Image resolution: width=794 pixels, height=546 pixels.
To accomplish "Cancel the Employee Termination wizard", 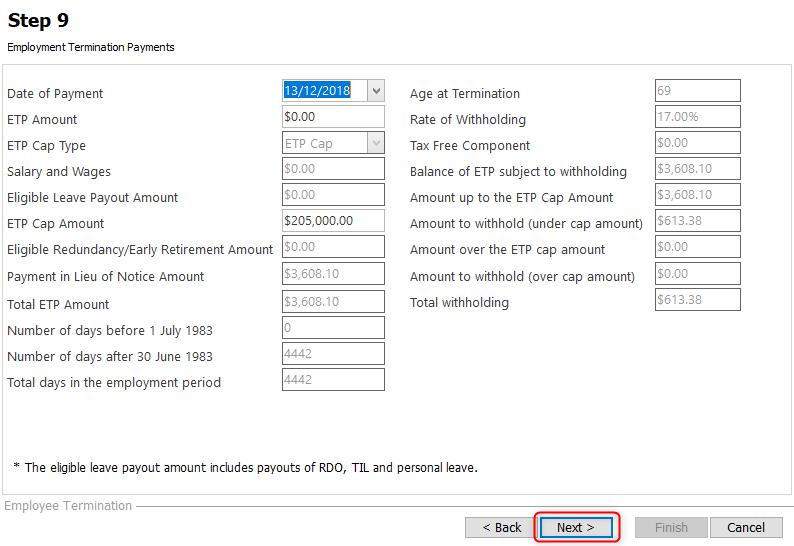I will [x=746, y=527].
